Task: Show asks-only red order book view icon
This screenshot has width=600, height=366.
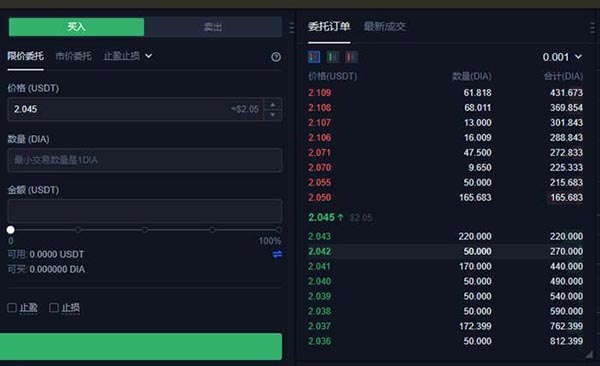Action: click(351, 57)
